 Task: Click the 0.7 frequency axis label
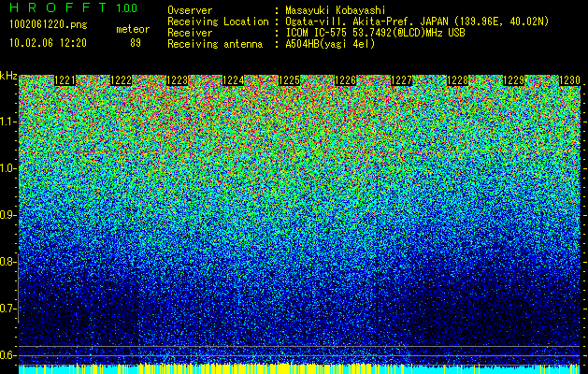coord(7,309)
